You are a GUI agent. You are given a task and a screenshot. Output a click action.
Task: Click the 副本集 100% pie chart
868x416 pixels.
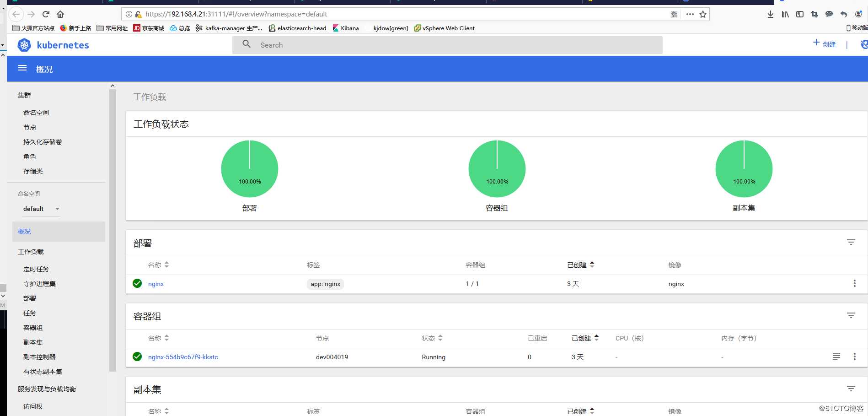(x=744, y=169)
